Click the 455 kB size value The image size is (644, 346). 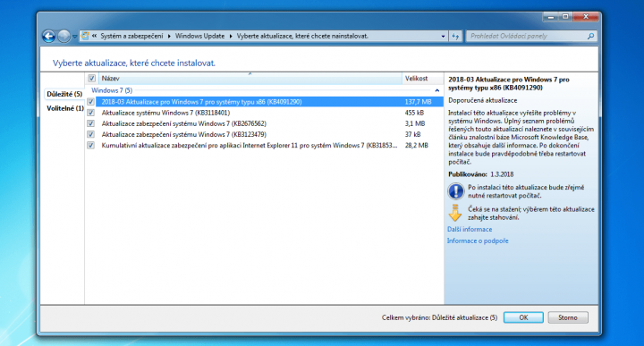[414, 113]
